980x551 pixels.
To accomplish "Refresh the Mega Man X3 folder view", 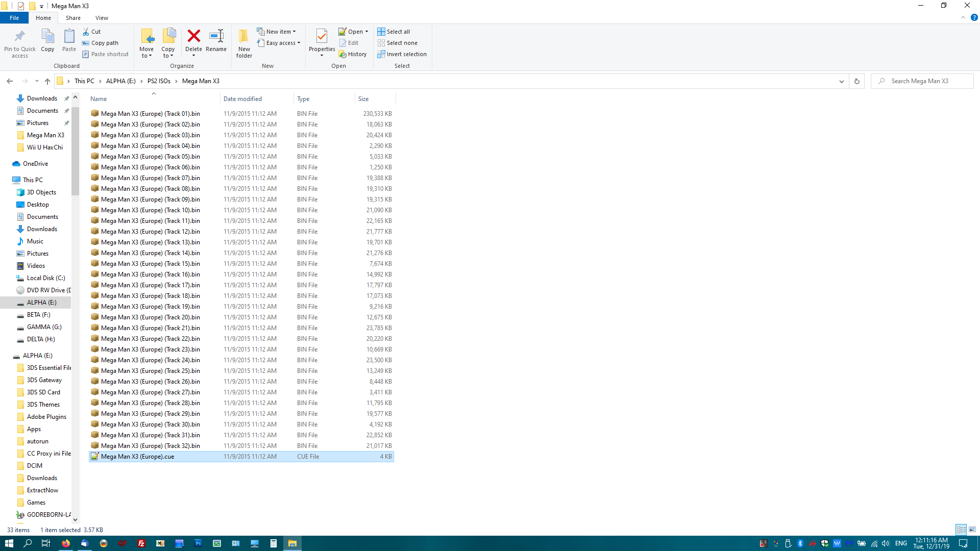I will click(857, 81).
